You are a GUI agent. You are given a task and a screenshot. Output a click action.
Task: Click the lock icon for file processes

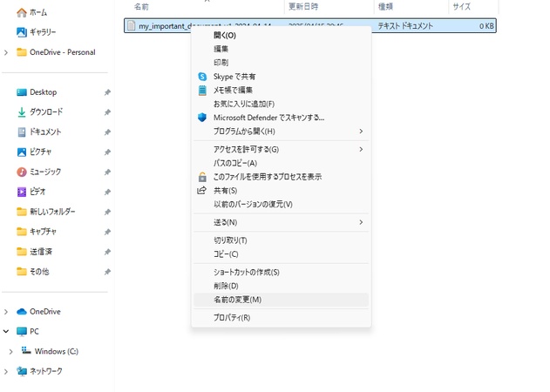pos(202,177)
